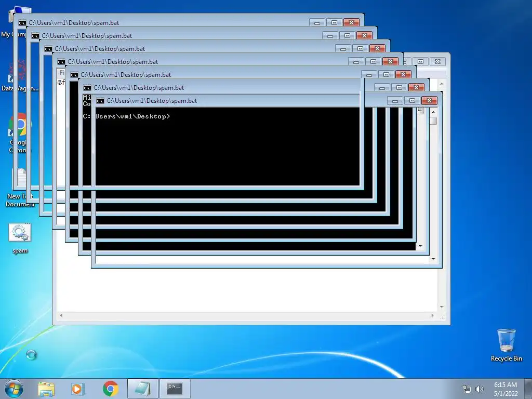This screenshot has width=532, height=399.
Task: Maximize the frontmost spam.bat command window
Action: click(412, 100)
